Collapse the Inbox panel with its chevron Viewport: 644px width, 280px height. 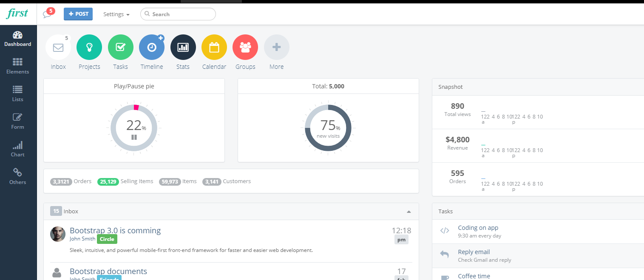(x=409, y=211)
